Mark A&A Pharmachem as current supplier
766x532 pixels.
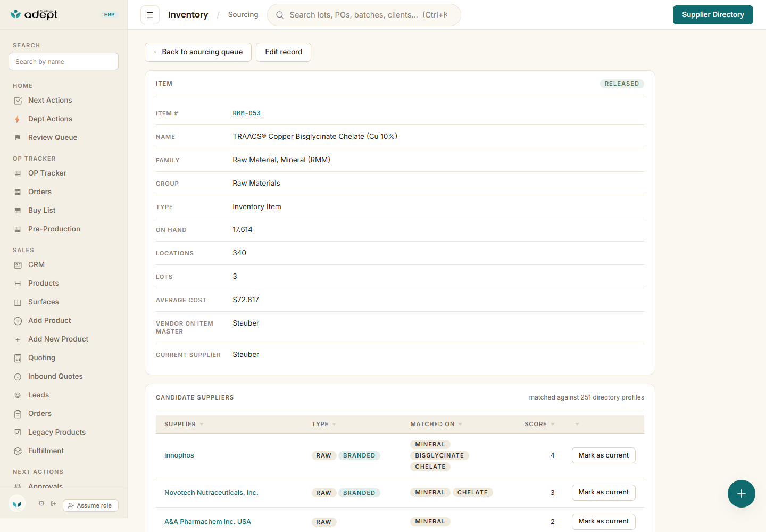pyautogui.click(x=604, y=521)
